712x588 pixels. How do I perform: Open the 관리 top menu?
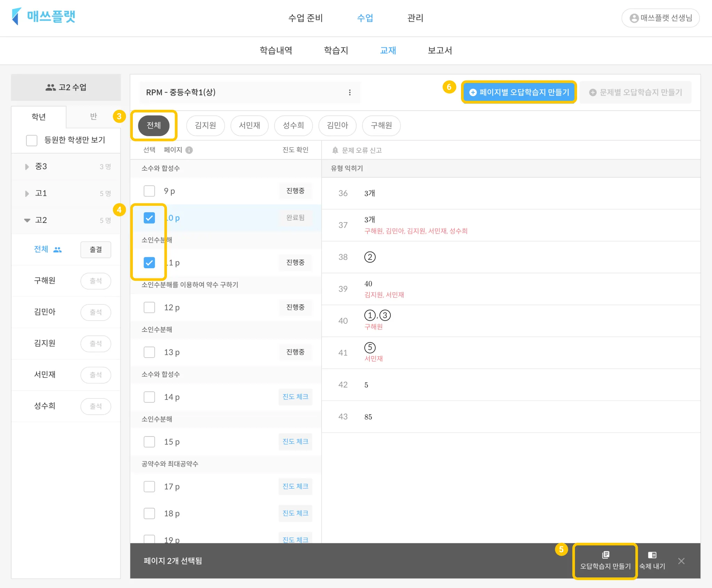coord(415,18)
